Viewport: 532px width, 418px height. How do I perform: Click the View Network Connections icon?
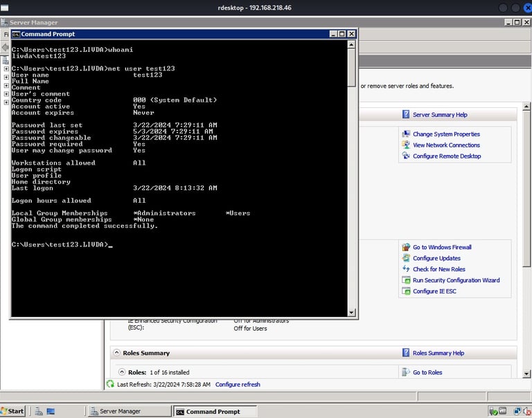[x=406, y=145]
